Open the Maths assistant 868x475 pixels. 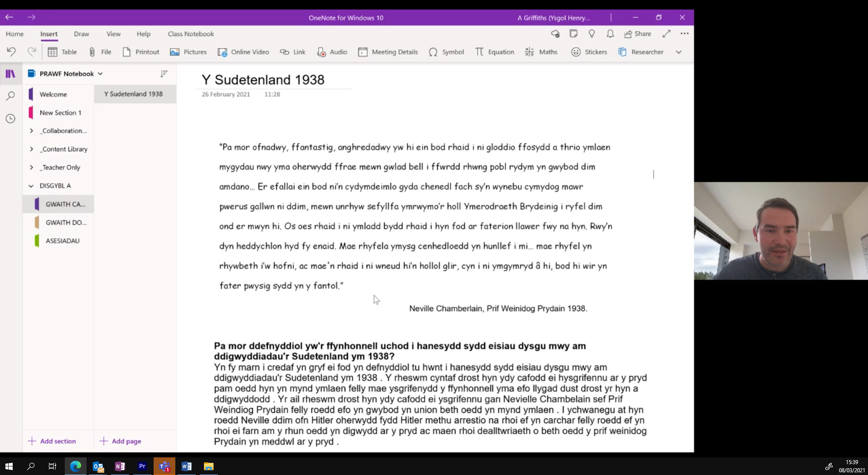[x=541, y=52]
